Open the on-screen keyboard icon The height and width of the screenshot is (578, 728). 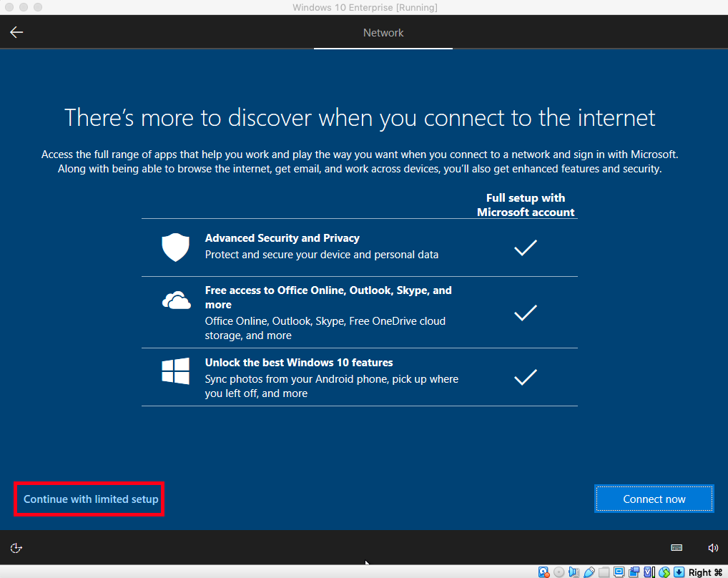click(x=677, y=548)
